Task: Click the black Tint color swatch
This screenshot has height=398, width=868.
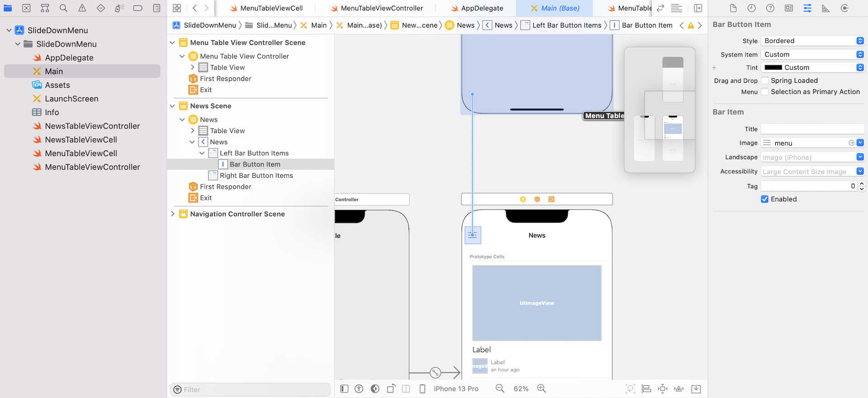Action: [773, 67]
